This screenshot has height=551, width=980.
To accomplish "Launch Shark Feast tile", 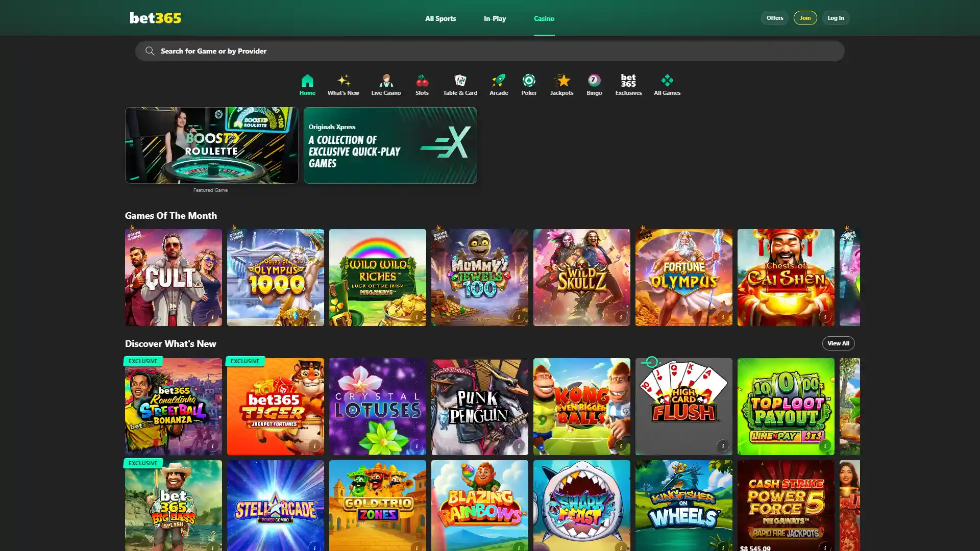I will click(582, 506).
